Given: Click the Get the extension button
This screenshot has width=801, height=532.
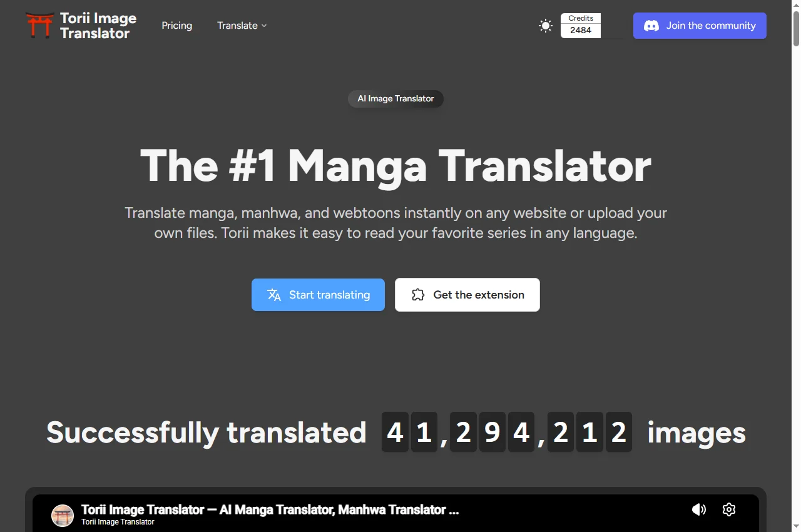Looking at the screenshot, I should [x=467, y=295].
